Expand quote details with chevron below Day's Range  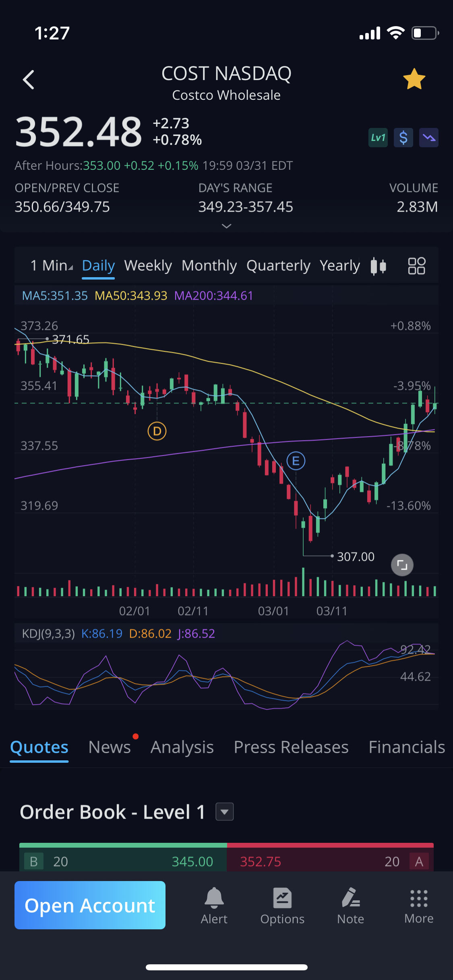(x=226, y=226)
